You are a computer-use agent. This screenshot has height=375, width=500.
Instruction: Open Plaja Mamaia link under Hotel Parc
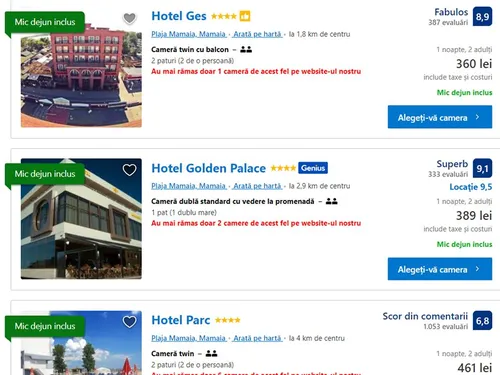point(189,338)
